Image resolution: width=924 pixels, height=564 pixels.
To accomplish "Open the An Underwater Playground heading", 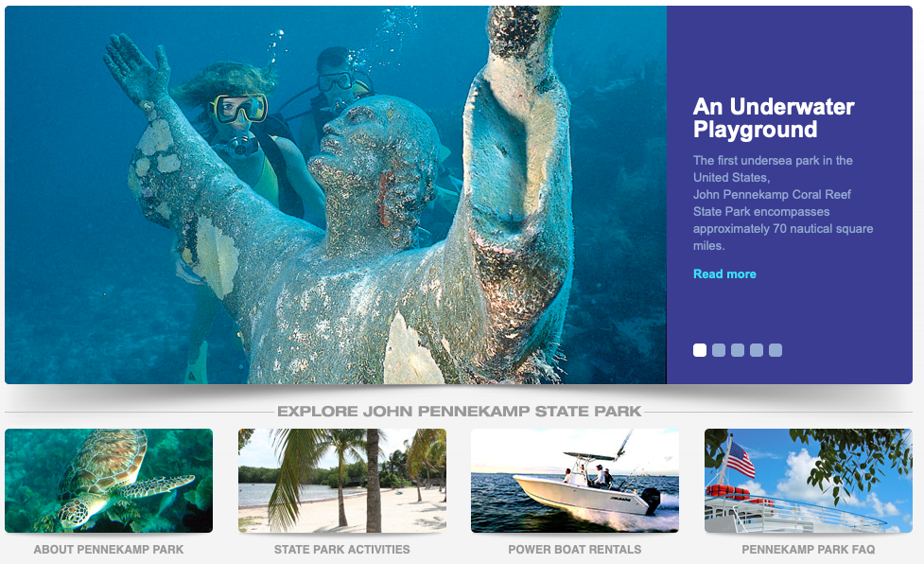I will [773, 118].
